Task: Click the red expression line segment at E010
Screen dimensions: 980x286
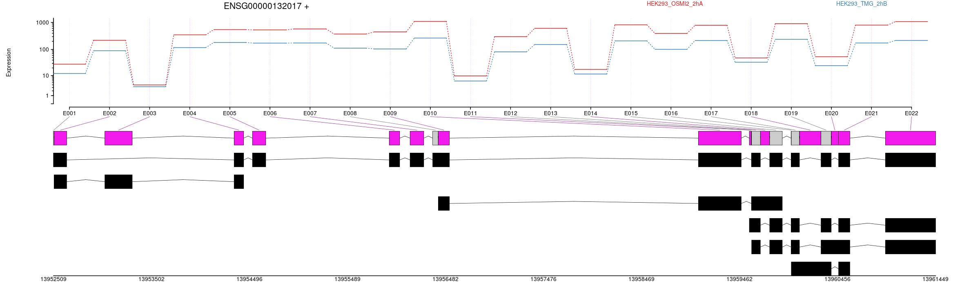Action: click(430, 21)
